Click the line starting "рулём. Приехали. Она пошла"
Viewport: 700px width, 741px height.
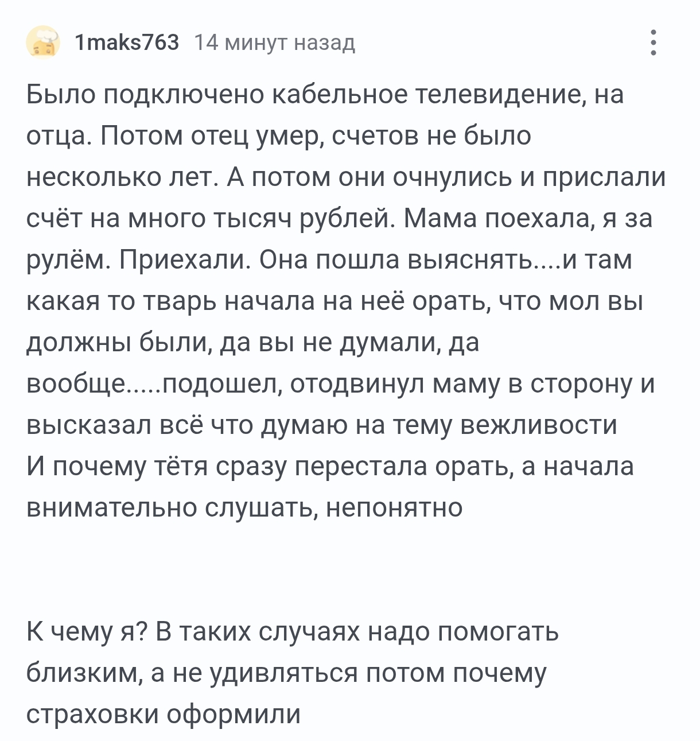[329, 260]
